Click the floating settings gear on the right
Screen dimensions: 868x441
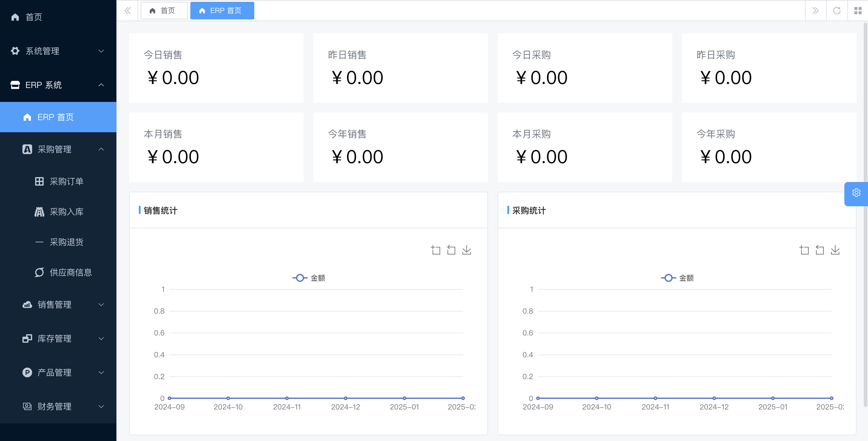coord(856,193)
